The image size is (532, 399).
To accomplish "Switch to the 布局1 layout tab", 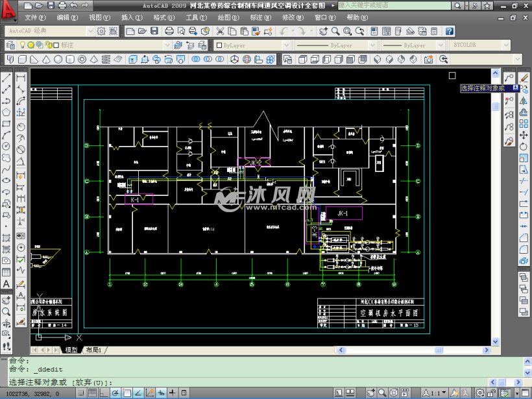I will point(94,350).
